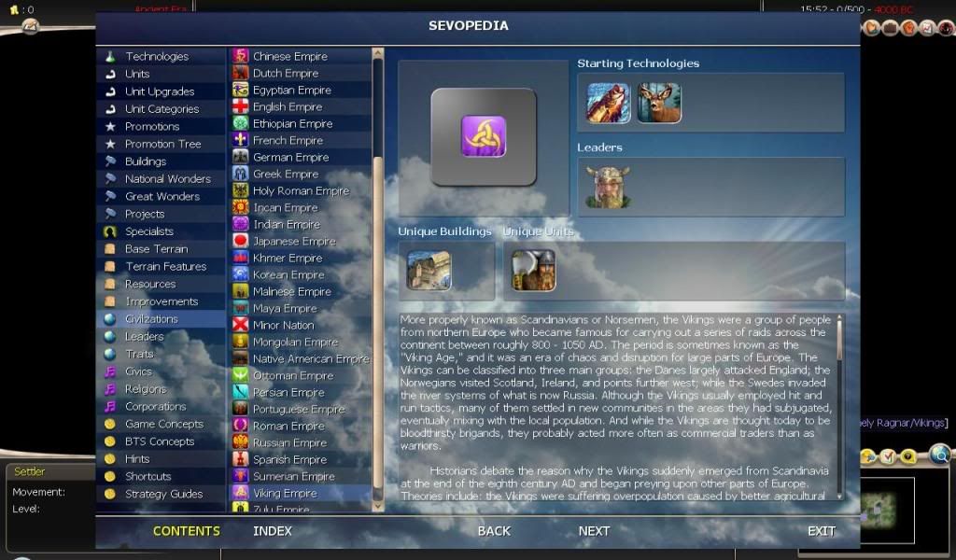Click Minor Nation red X icon
The width and height of the screenshot is (956, 560).
pyautogui.click(x=240, y=325)
